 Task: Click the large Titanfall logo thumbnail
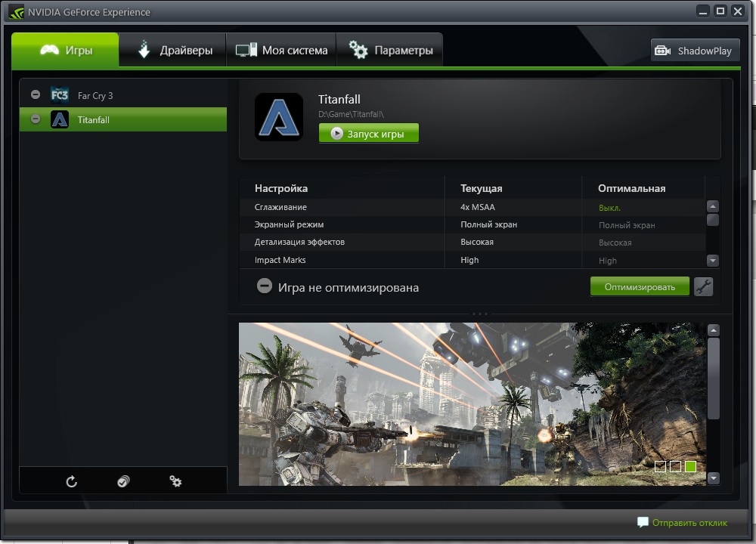coord(279,117)
